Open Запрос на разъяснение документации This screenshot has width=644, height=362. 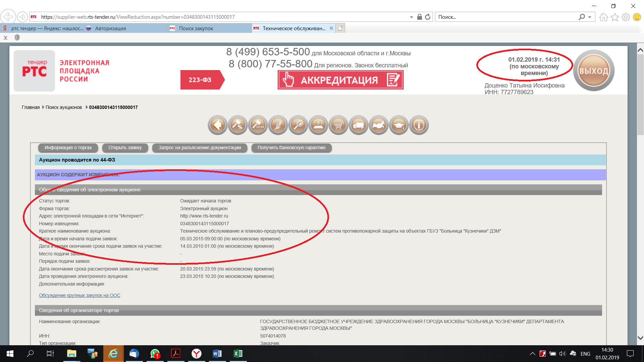tap(200, 148)
